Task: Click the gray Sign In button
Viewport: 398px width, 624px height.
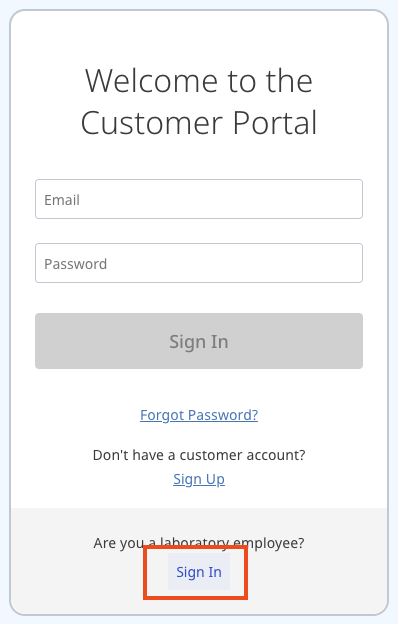Action: click(x=199, y=341)
